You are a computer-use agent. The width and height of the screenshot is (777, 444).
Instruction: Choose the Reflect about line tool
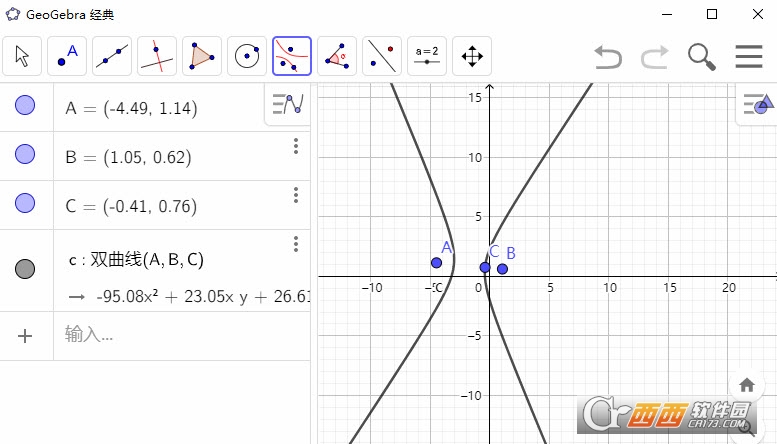coord(382,56)
